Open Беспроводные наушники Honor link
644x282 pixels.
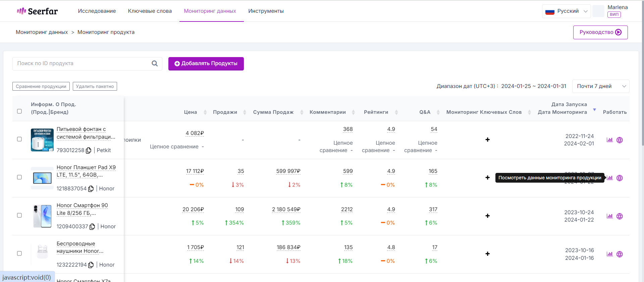(x=80, y=247)
